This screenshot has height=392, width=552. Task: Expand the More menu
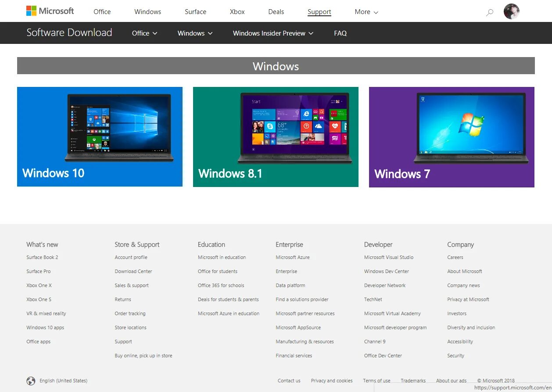[366, 12]
